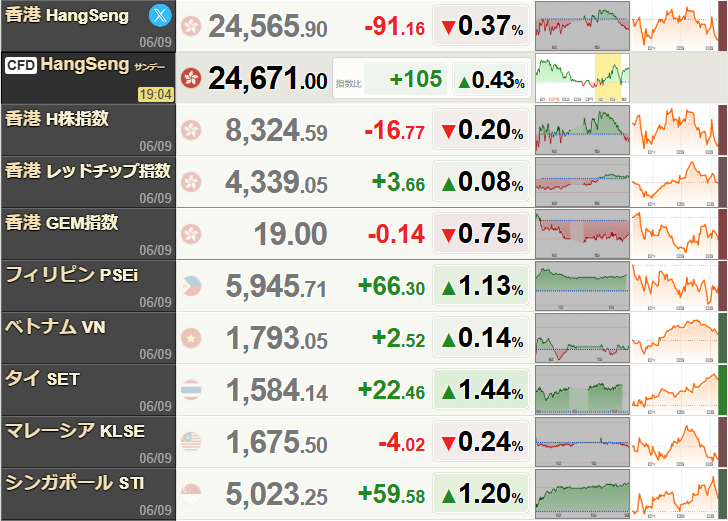Click the タイ SET orange trend chart
This screenshot has width=728, height=521.
pyautogui.click(x=675, y=390)
